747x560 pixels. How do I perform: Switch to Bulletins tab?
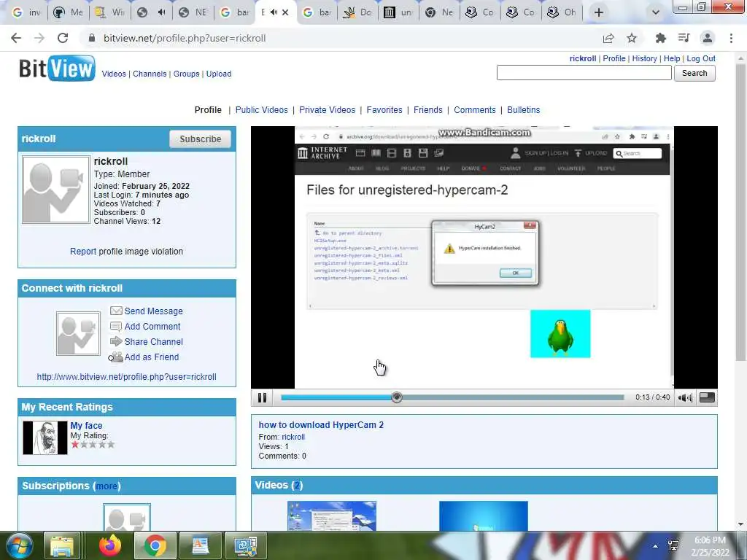pyautogui.click(x=524, y=110)
